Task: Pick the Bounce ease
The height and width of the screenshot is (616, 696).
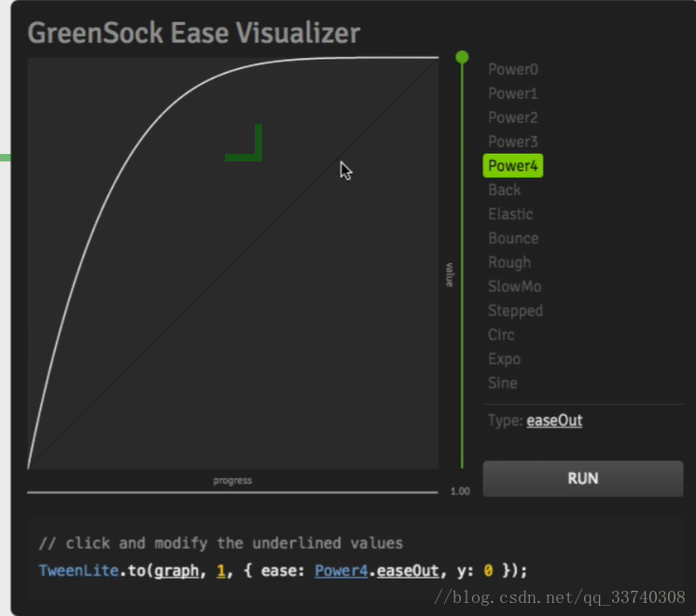Action: [513, 238]
